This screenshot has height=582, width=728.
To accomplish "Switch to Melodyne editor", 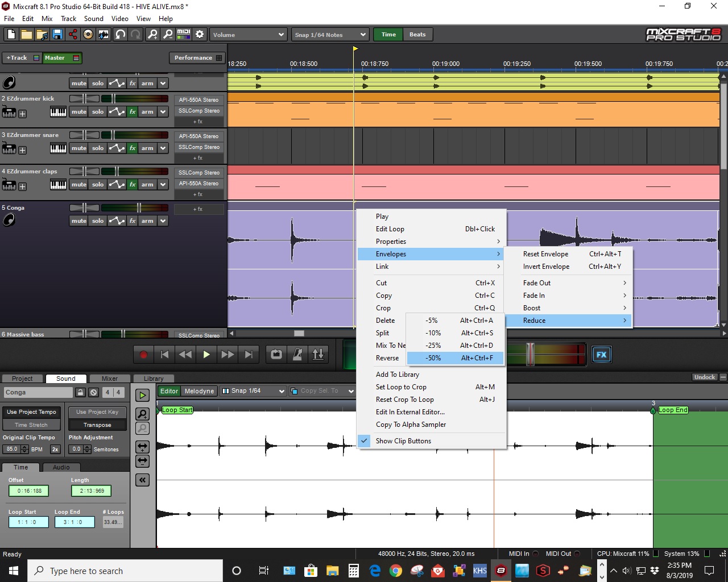I will [x=199, y=391].
